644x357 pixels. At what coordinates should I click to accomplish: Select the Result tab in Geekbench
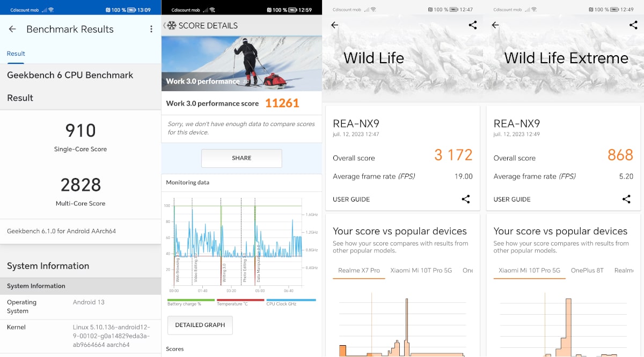pos(16,54)
